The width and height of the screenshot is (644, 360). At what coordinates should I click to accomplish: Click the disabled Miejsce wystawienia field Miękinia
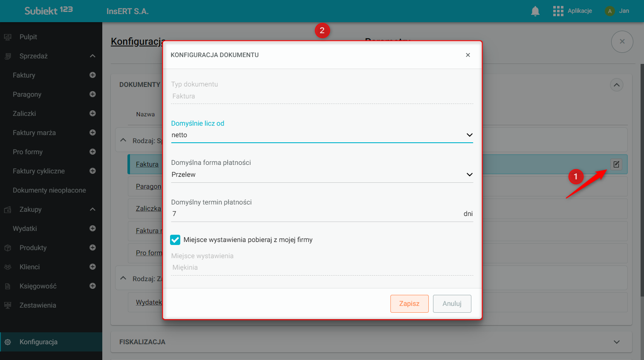322,268
